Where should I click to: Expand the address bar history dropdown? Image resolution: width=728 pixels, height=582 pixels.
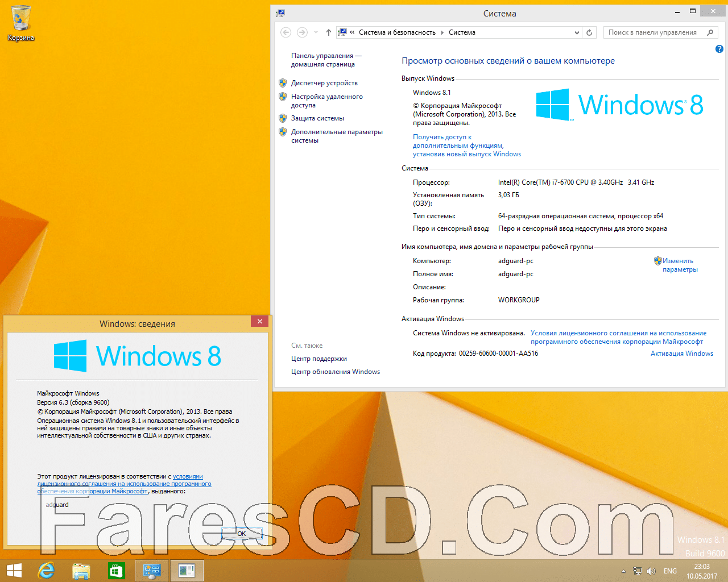coord(577,32)
